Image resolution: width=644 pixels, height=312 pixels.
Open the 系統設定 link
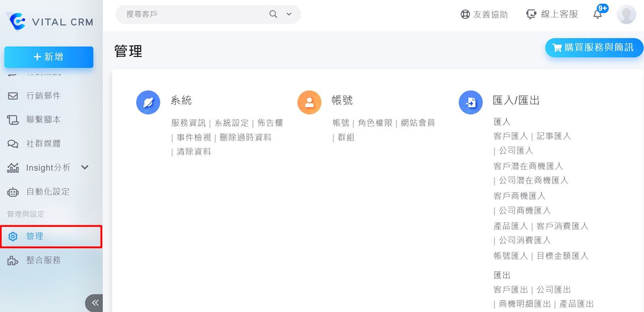[x=231, y=123]
